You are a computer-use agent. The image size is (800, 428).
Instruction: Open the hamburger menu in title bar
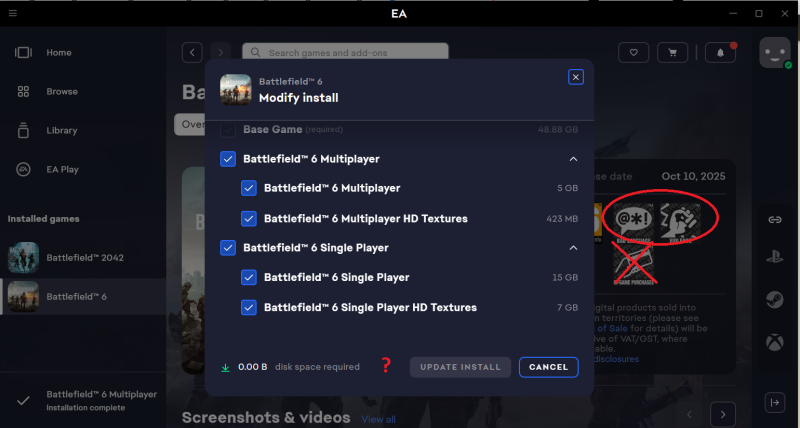click(13, 13)
